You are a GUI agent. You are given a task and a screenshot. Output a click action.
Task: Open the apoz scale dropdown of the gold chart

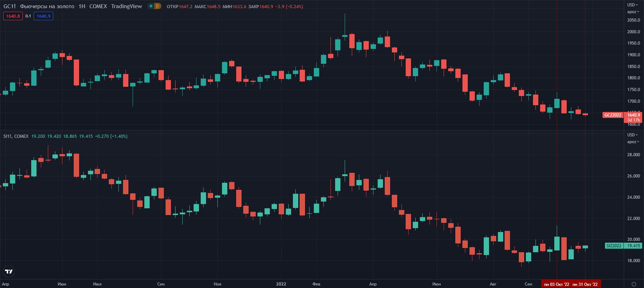633,12
